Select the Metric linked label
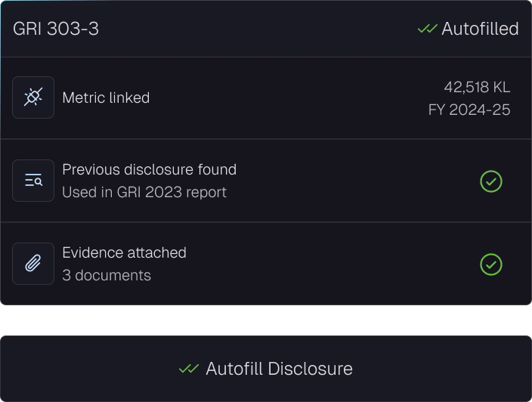 coord(106,97)
